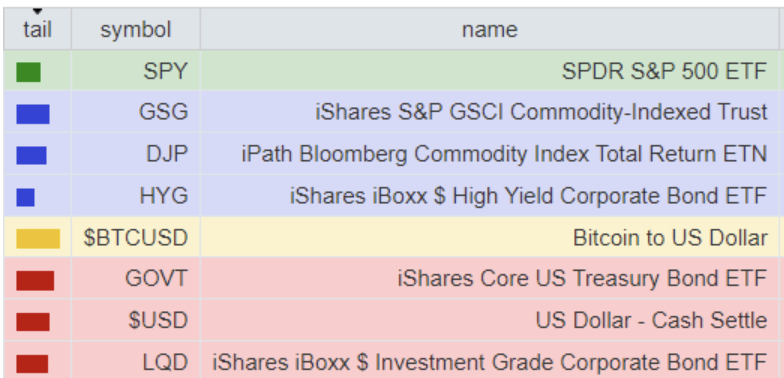This screenshot has width=784, height=378.
Task: Click the green tail swatch for SPY
Action: (x=28, y=72)
